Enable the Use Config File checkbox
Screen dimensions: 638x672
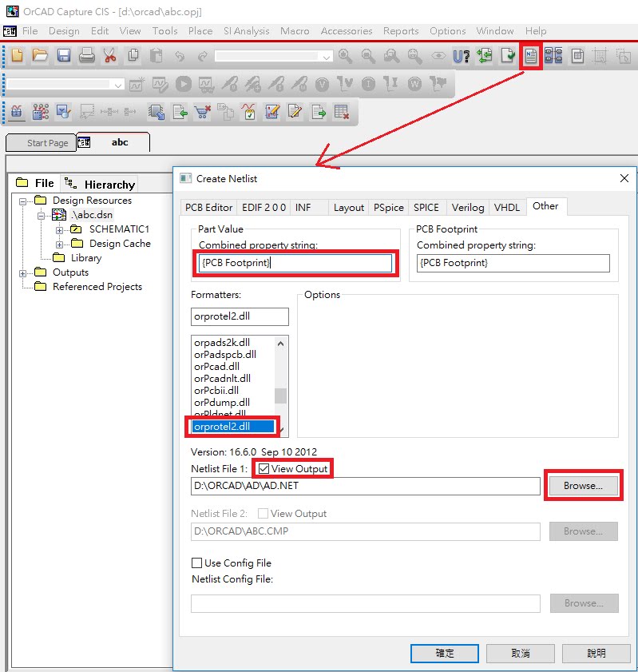[x=196, y=563]
